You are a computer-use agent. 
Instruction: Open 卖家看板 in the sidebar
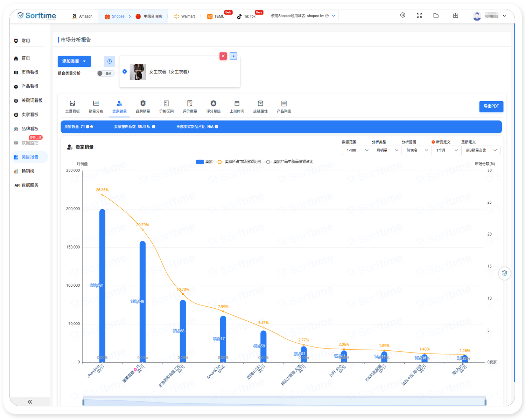pyautogui.click(x=30, y=114)
